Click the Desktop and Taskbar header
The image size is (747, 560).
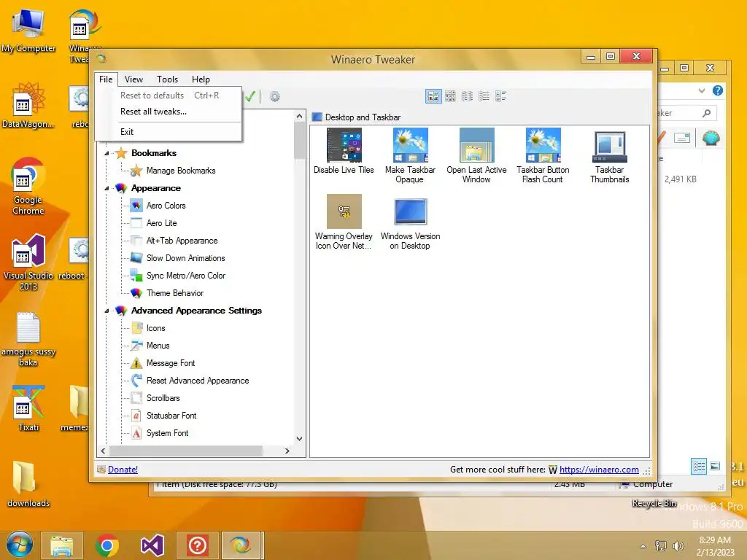pos(363,117)
